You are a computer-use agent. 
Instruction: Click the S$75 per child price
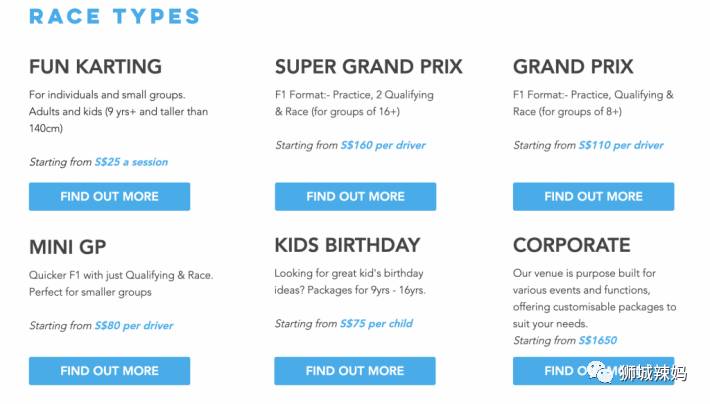[376, 324]
